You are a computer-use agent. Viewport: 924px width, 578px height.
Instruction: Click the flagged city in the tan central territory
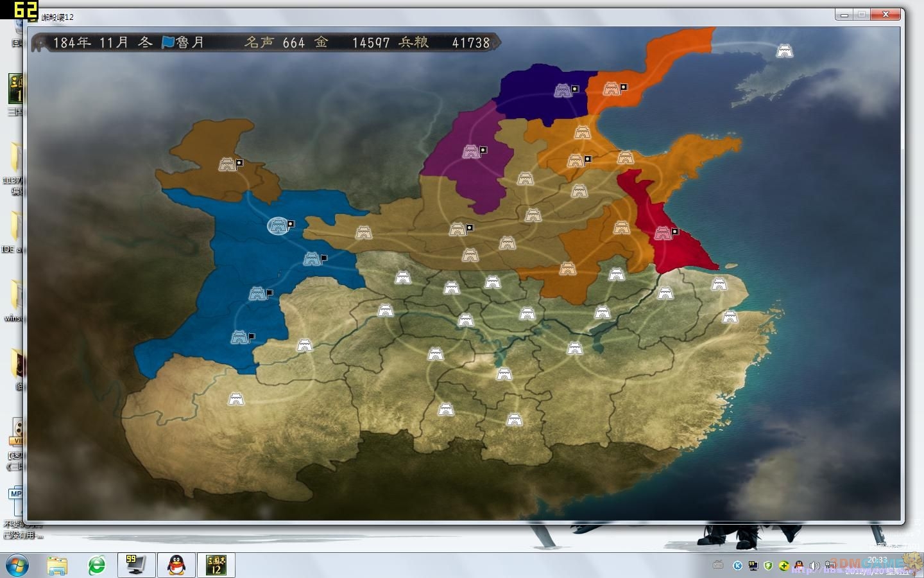(458, 229)
